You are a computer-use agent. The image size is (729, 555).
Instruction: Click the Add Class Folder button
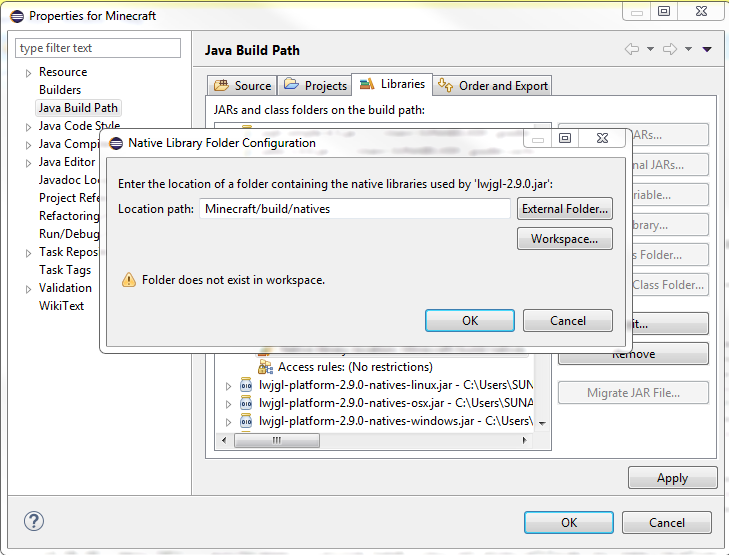coord(668,284)
